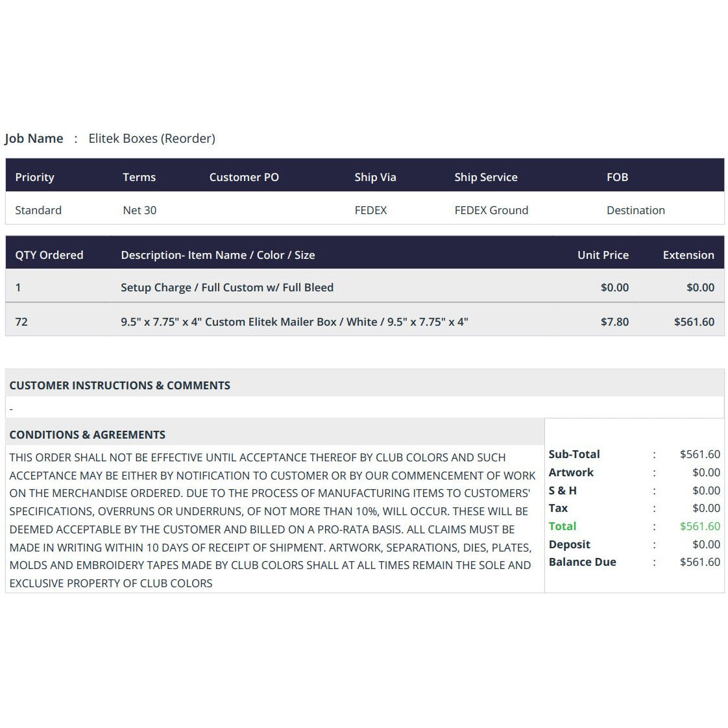
Task: Click the green Total amount $561.60
Action: click(x=700, y=526)
